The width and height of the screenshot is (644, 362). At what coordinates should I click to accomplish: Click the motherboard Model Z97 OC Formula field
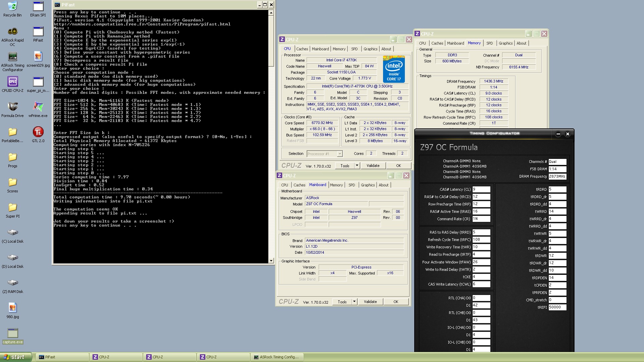coord(337,204)
